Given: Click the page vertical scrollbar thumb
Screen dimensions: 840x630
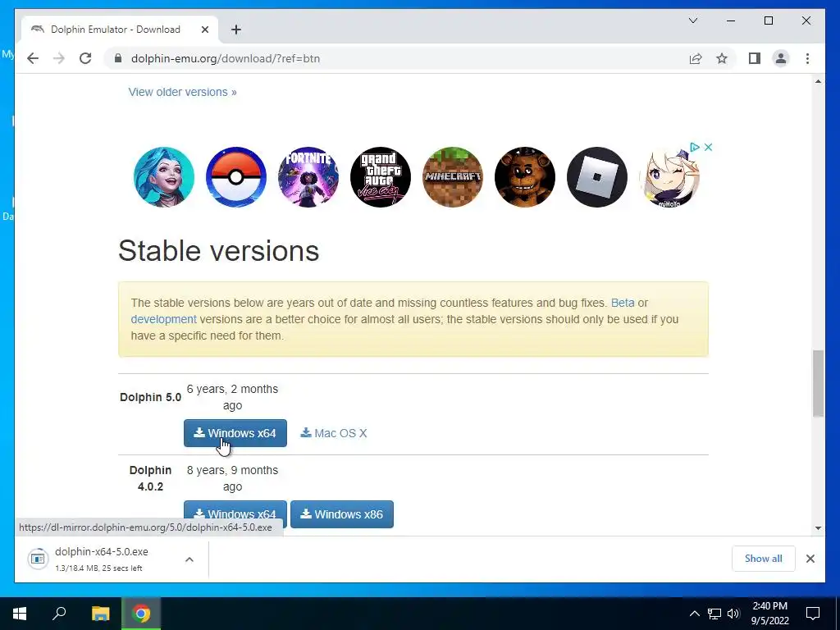Looking at the screenshot, I should tap(818, 383).
